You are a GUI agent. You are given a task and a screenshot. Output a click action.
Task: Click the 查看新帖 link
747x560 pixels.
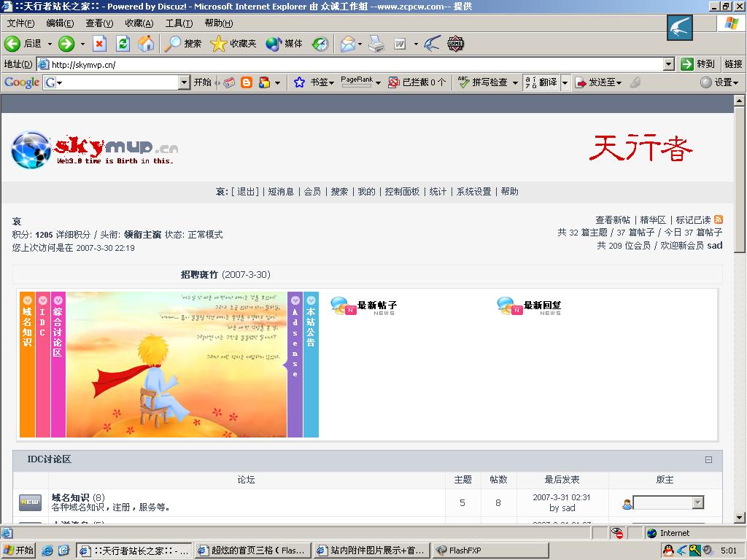[613, 219]
